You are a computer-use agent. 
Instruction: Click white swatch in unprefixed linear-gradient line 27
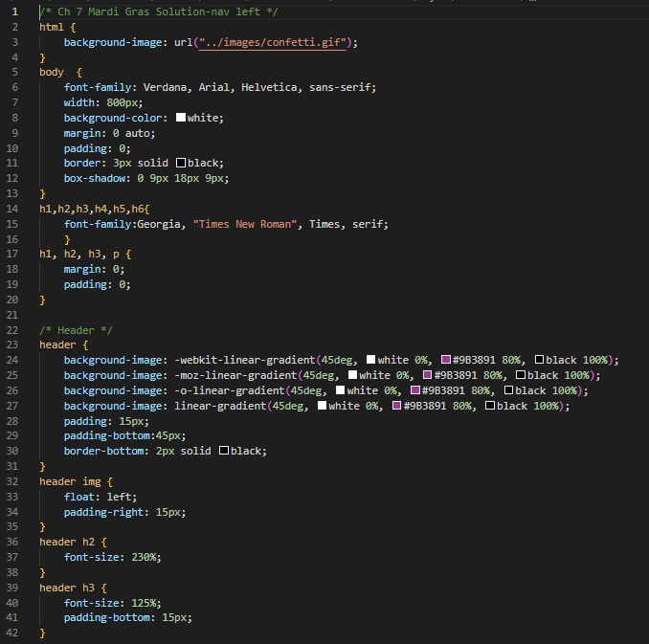point(322,405)
